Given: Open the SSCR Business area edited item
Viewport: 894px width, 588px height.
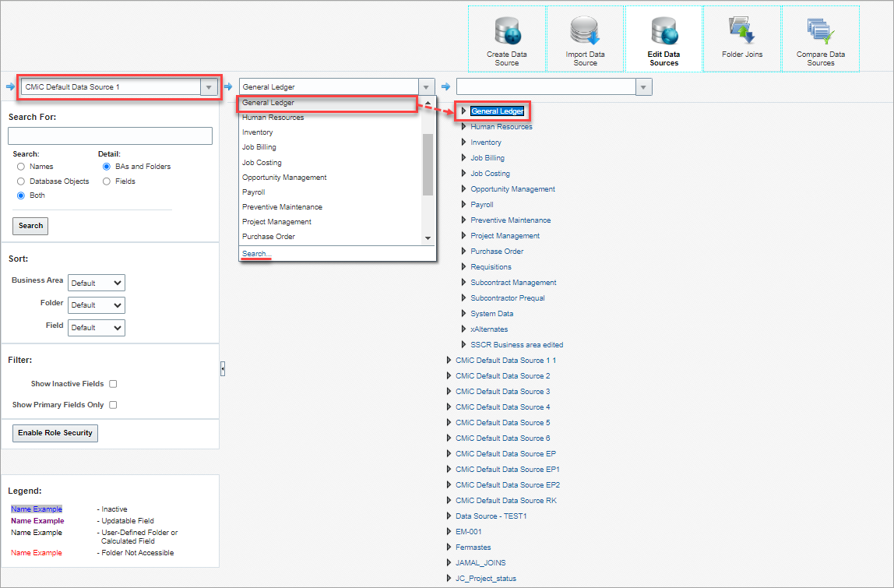Looking at the screenshot, I should pos(516,344).
